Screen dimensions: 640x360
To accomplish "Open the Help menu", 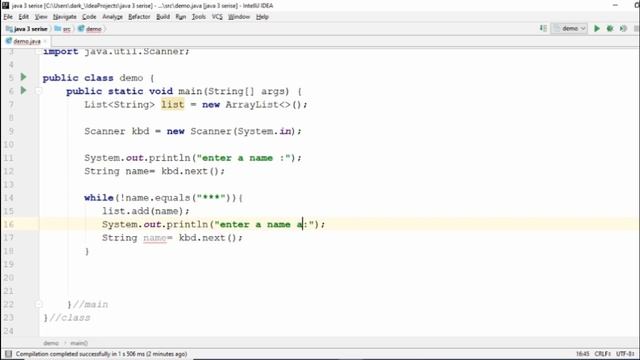I will (262, 17).
